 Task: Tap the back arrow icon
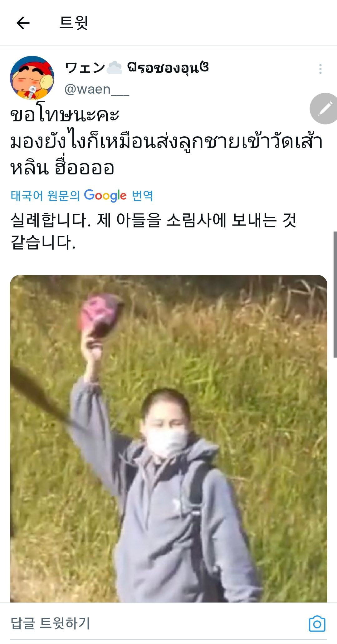pos(23,23)
